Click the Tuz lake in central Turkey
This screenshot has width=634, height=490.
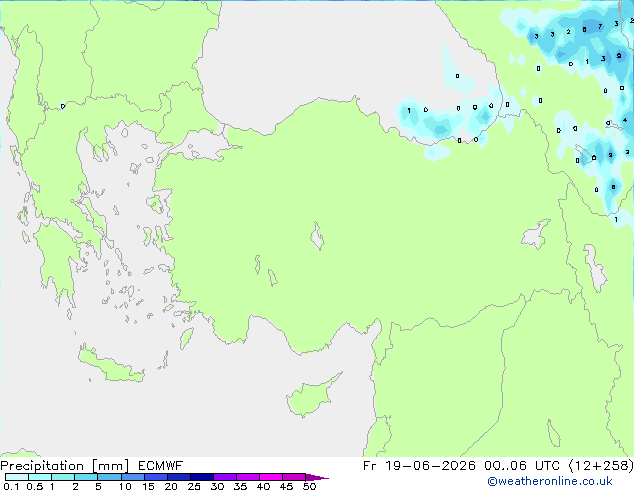tap(317, 236)
